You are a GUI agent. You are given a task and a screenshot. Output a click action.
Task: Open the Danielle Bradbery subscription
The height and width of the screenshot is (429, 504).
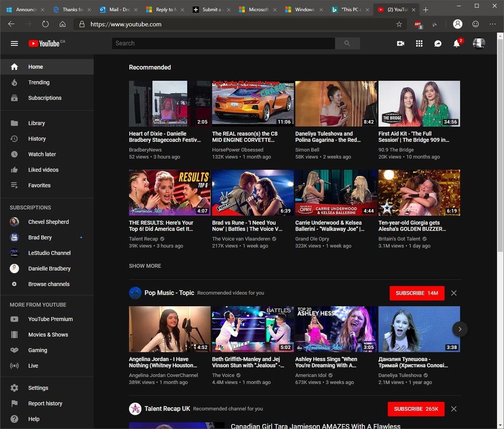point(47,269)
